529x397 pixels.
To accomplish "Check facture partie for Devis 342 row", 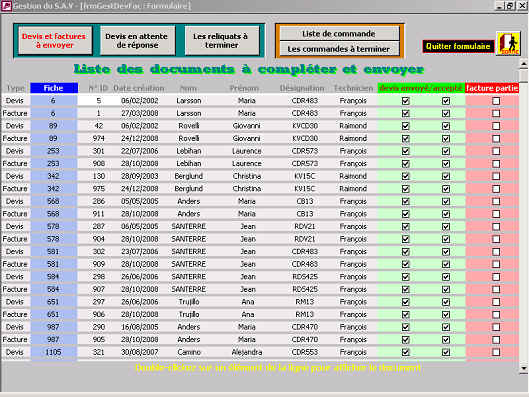I will pyautogui.click(x=496, y=176).
